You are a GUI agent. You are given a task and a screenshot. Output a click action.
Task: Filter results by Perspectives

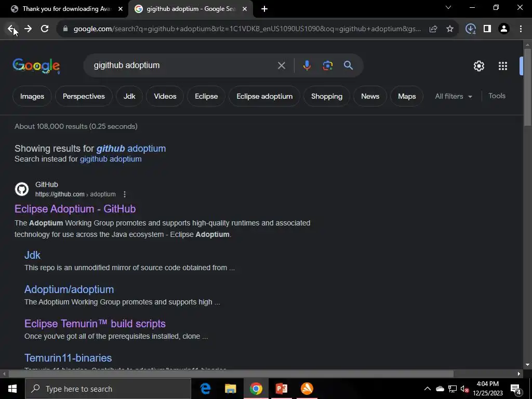tap(84, 96)
